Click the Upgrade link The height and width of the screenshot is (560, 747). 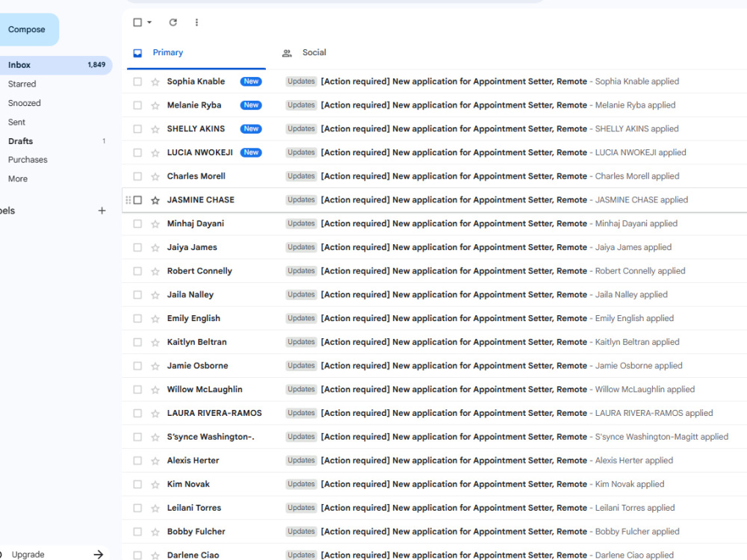tap(28, 554)
